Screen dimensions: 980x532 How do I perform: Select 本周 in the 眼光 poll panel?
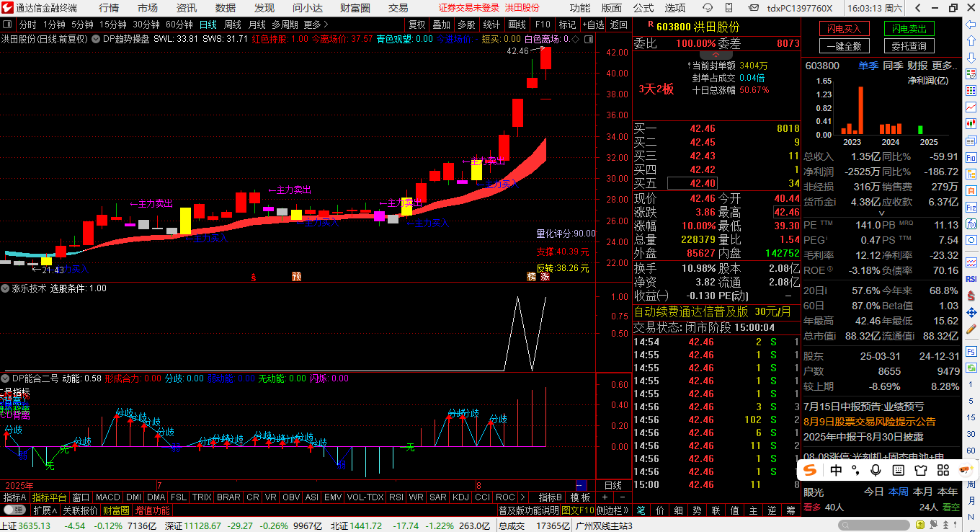[x=899, y=492]
